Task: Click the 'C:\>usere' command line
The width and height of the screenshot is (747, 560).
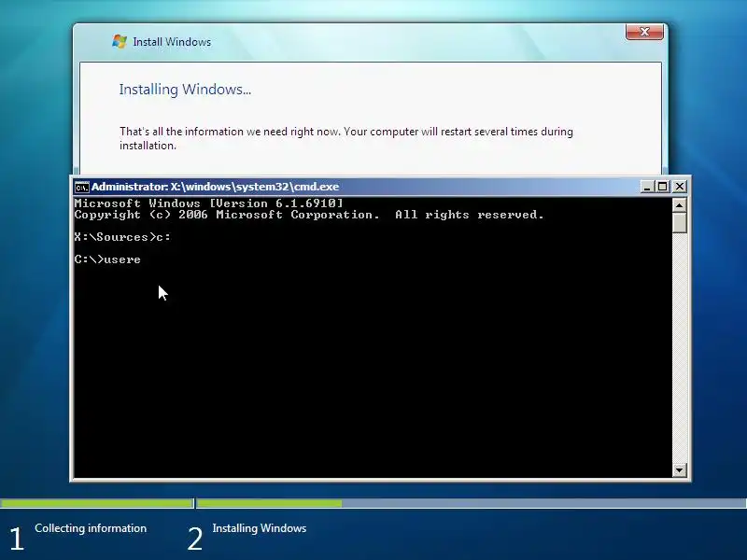Action: (x=107, y=259)
